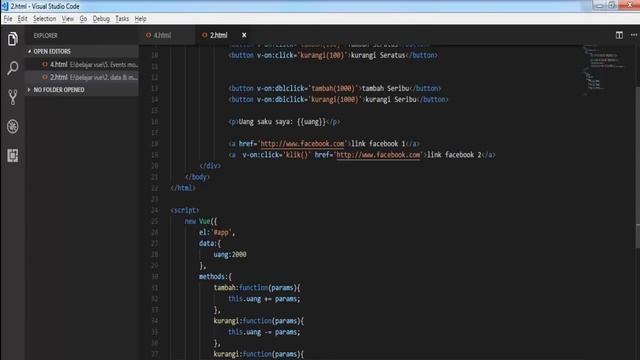
Task: Close the 2.html editor tab
Action: (x=244, y=35)
